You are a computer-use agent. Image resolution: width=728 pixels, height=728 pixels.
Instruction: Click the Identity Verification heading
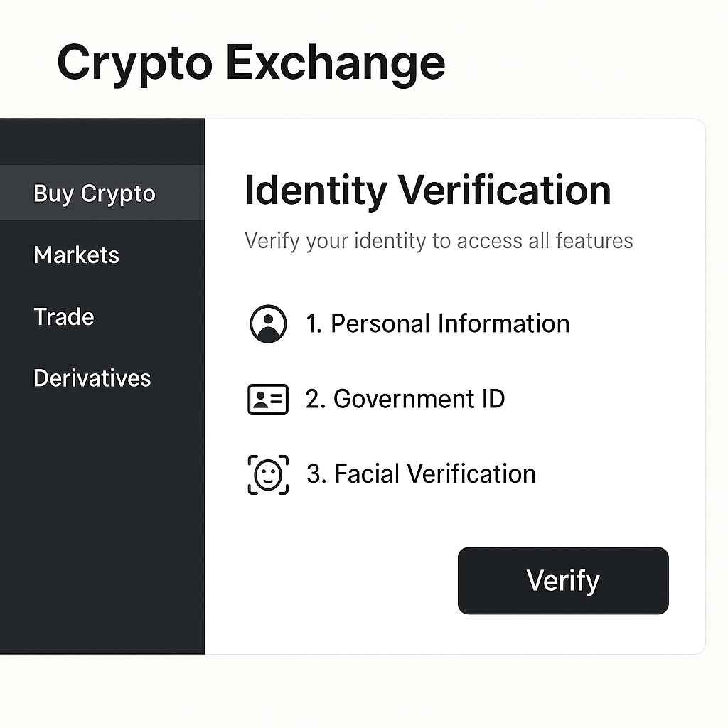pos(428,190)
